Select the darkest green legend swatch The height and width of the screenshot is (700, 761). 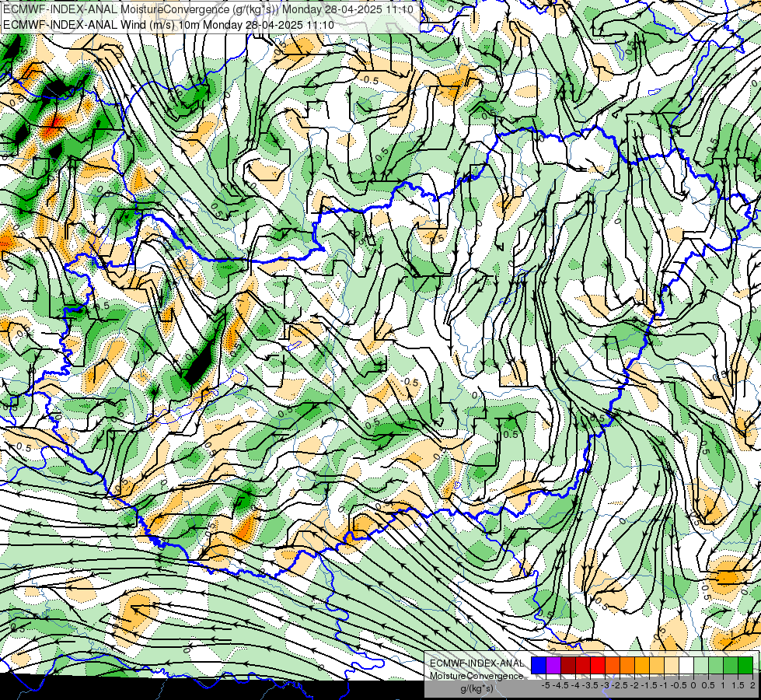click(x=745, y=666)
